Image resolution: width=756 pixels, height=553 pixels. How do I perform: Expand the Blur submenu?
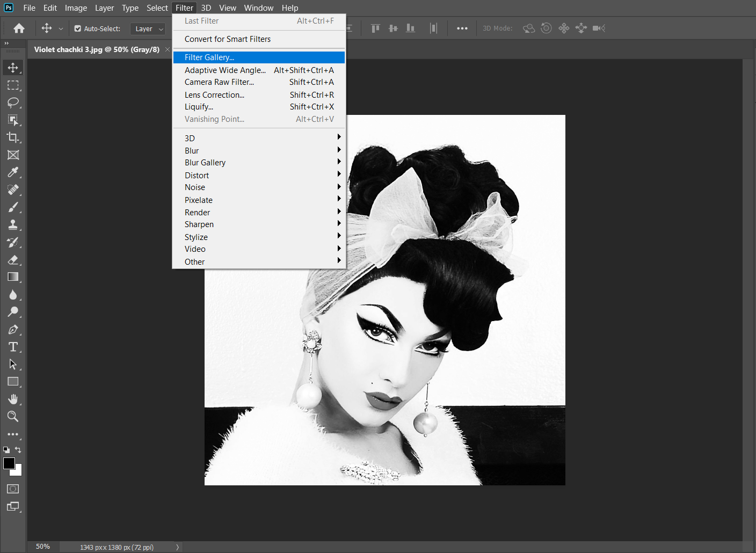pyautogui.click(x=259, y=150)
